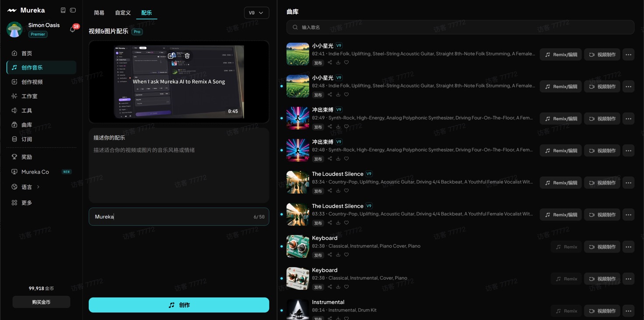Like the Keyboard track tagged Cover, Piano
Image resolution: width=644 pixels, height=320 pixels.
(346, 287)
